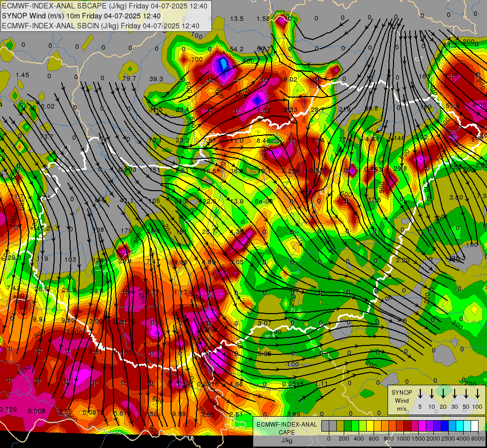Select the dark red swatch above 1000
Image resolution: width=487 pixels, height=448 pixels.
tap(407, 426)
